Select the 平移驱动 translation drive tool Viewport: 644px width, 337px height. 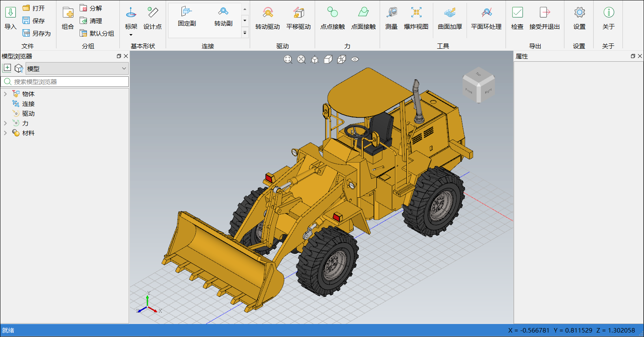click(x=298, y=18)
